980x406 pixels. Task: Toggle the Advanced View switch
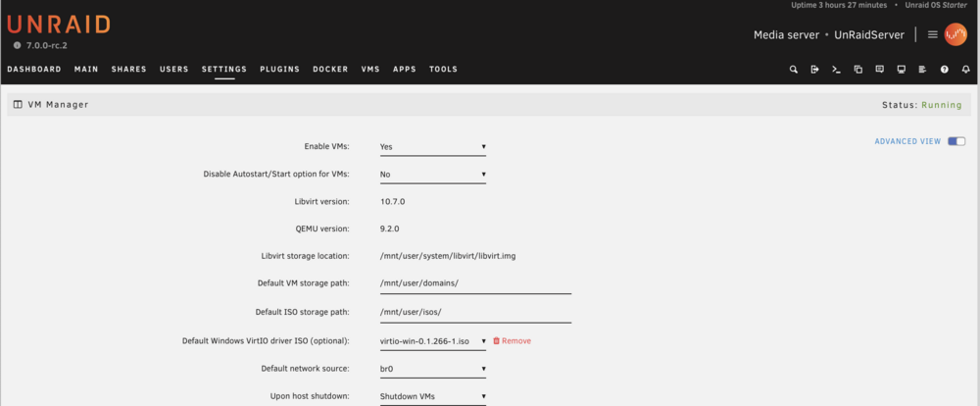coord(956,141)
